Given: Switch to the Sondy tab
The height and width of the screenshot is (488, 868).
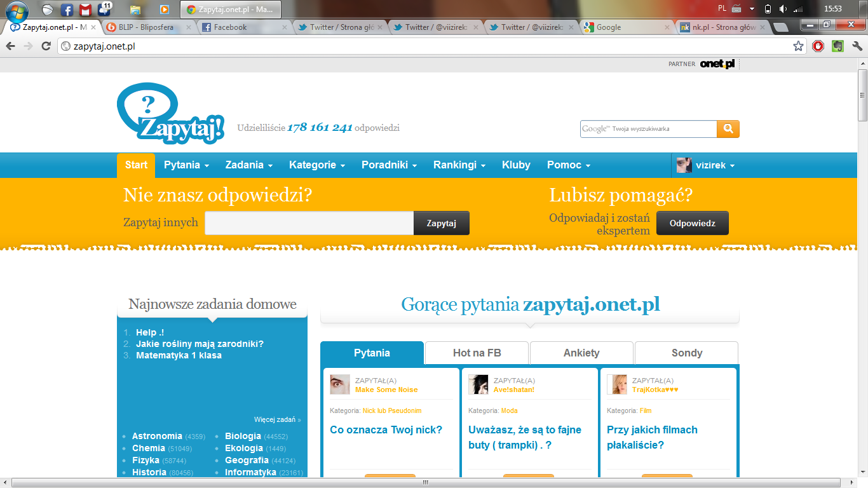Looking at the screenshot, I should pos(686,353).
